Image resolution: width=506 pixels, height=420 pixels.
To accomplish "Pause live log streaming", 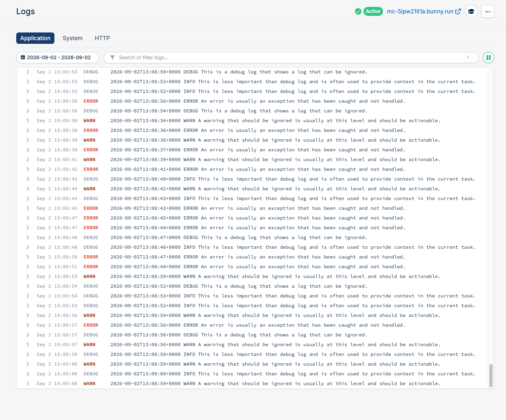I will click(489, 58).
